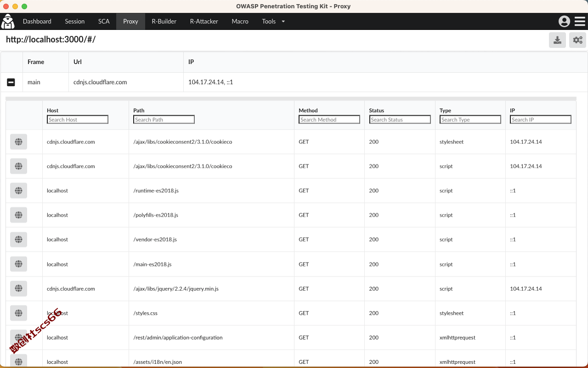
Task: Click the http://localhost:3000/#/ page URL heading
Action: (51, 40)
